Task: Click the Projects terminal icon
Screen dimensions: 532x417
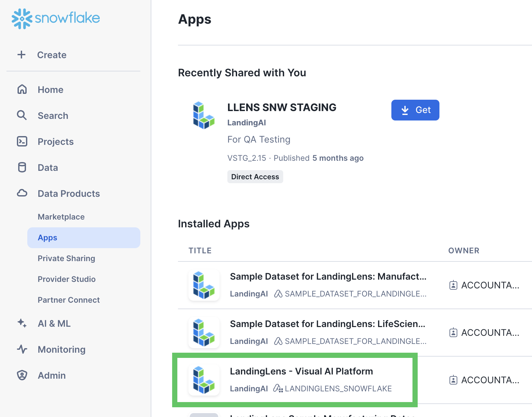Action: pyautogui.click(x=22, y=141)
